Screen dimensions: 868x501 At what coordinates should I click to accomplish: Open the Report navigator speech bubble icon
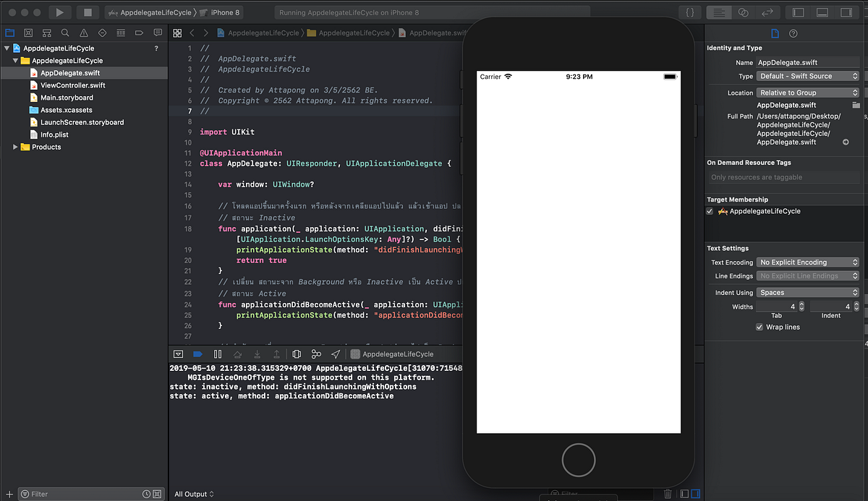point(158,33)
